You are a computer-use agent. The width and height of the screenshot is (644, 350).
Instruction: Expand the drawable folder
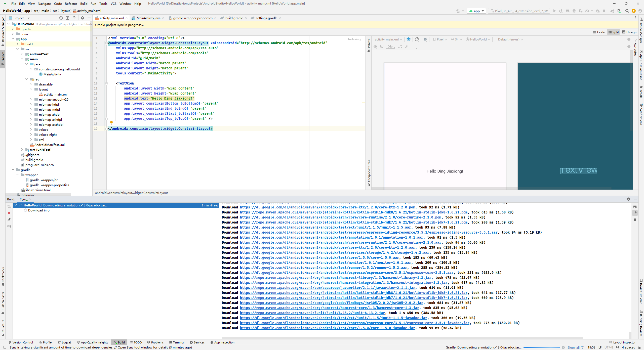(31, 84)
